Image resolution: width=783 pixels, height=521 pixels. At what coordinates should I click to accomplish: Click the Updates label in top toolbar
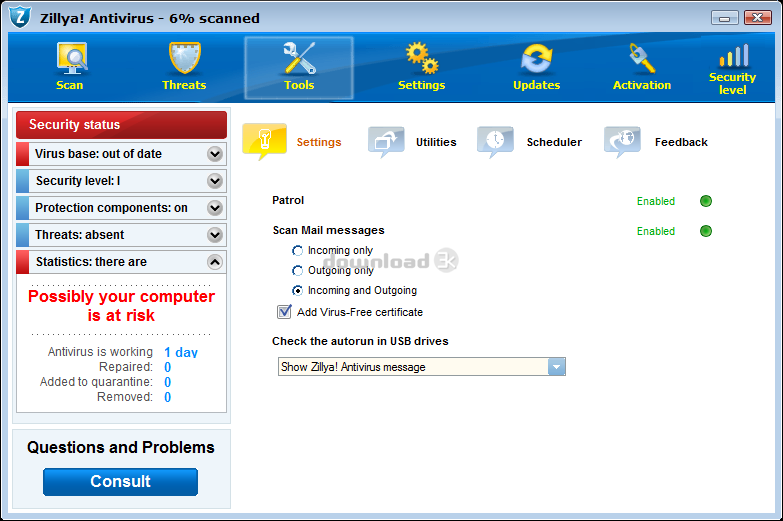(x=536, y=85)
